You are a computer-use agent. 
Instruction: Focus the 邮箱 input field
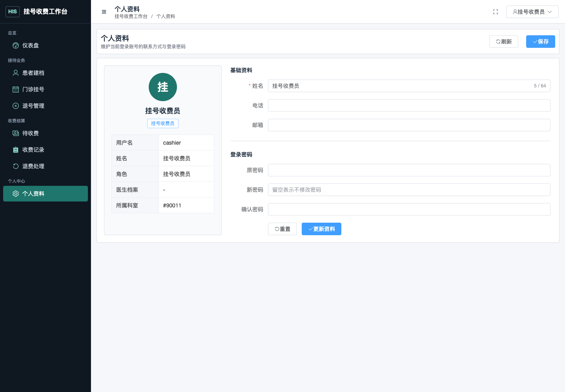pos(409,125)
